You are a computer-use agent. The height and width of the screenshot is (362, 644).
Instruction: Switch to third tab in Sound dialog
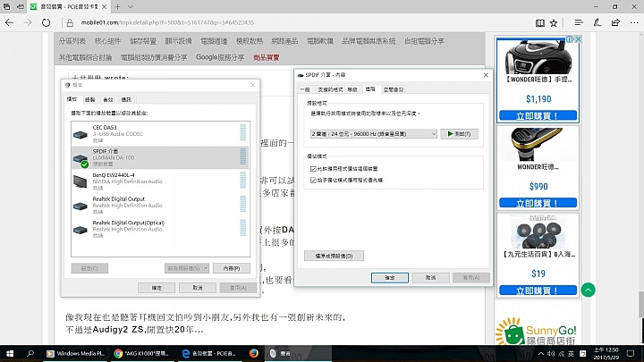pyautogui.click(x=108, y=100)
